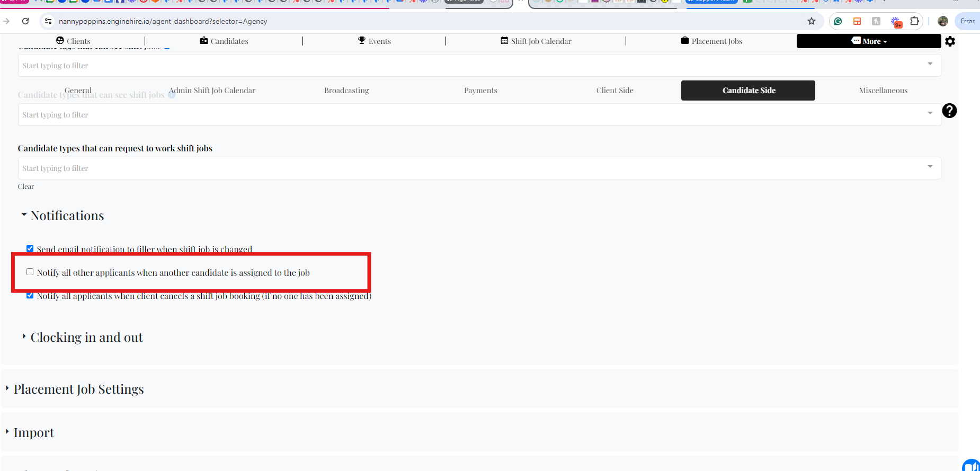Click the Clear link
The width and height of the screenshot is (980, 471).
click(x=26, y=186)
